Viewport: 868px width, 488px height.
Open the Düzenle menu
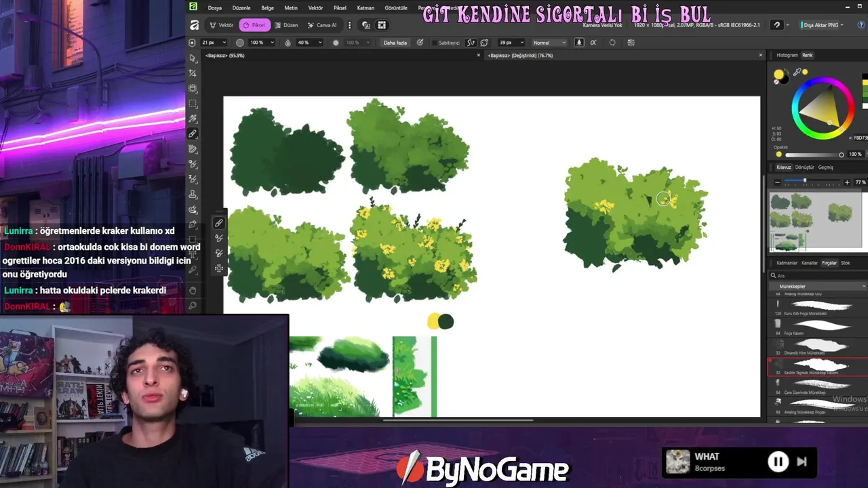pos(241,8)
